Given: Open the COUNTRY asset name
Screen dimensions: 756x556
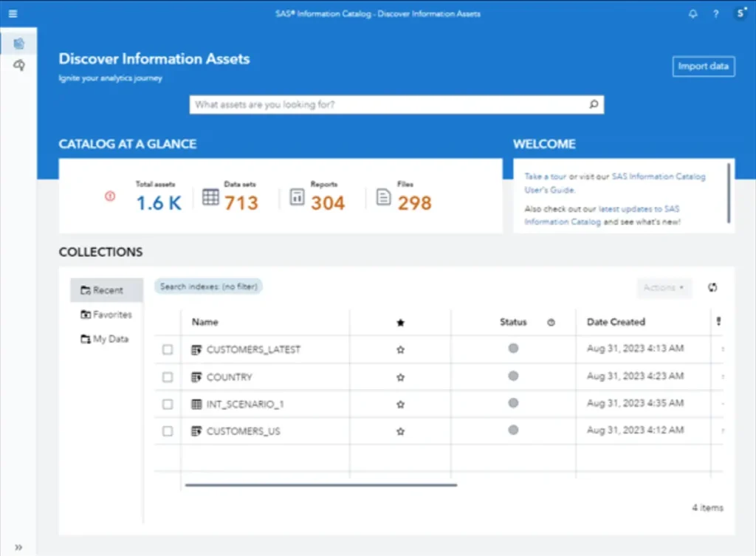Looking at the screenshot, I should point(229,377).
